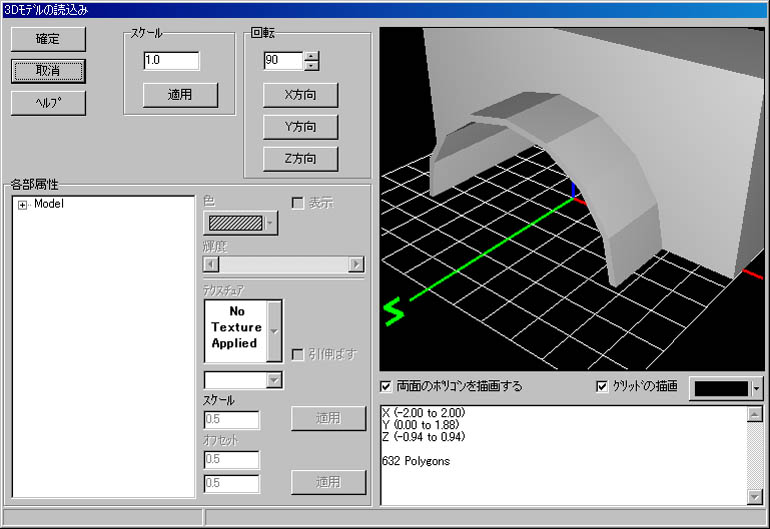This screenshot has width=770, height=529.
Task: Open the empty combo box below texture
Action: pos(243,380)
